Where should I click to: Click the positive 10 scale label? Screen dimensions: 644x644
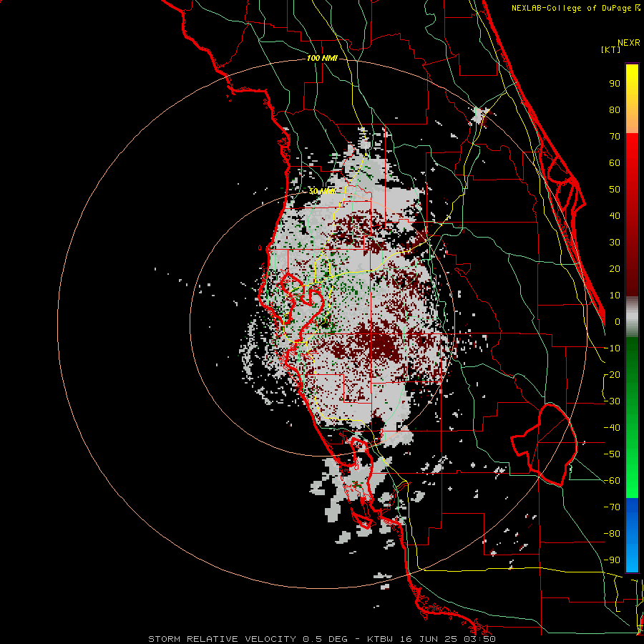(x=615, y=296)
